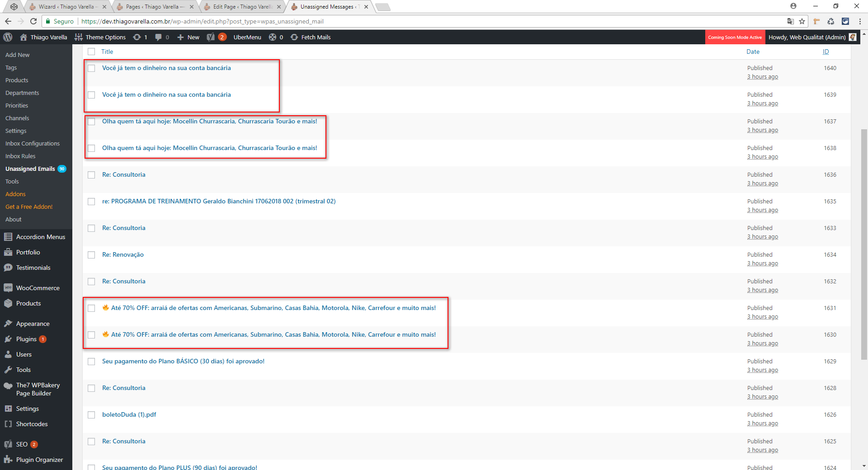The width and height of the screenshot is (868, 470).
Task: Click the Portfolio sidebar icon
Action: pyautogui.click(x=8, y=252)
